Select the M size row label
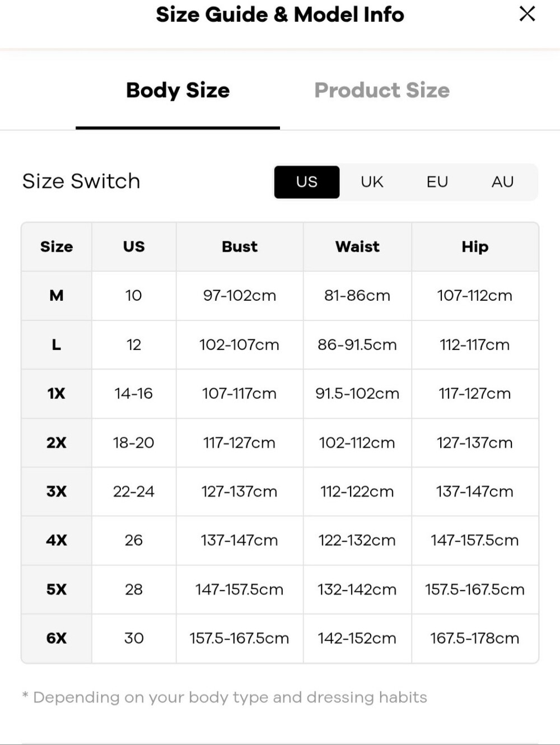The width and height of the screenshot is (560, 745). (x=57, y=296)
